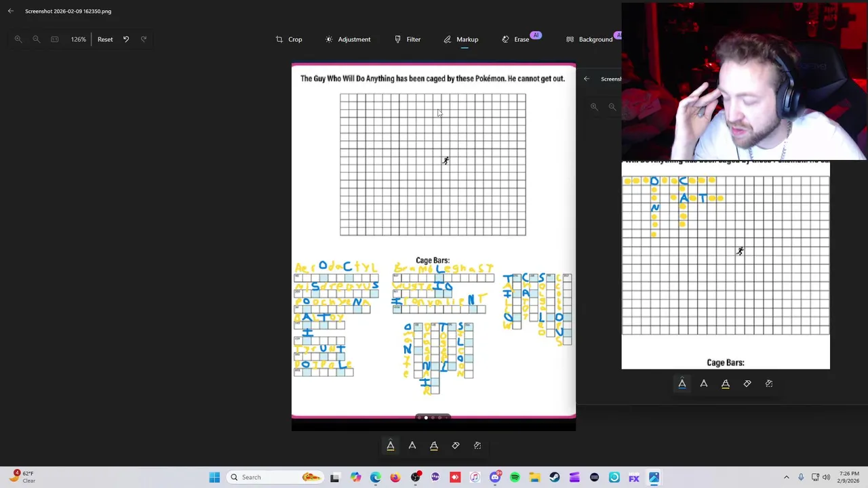Open Steam from the taskbar
Image resolution: width=868 pixels, height=488 pixels.
[x=555, y=477]
